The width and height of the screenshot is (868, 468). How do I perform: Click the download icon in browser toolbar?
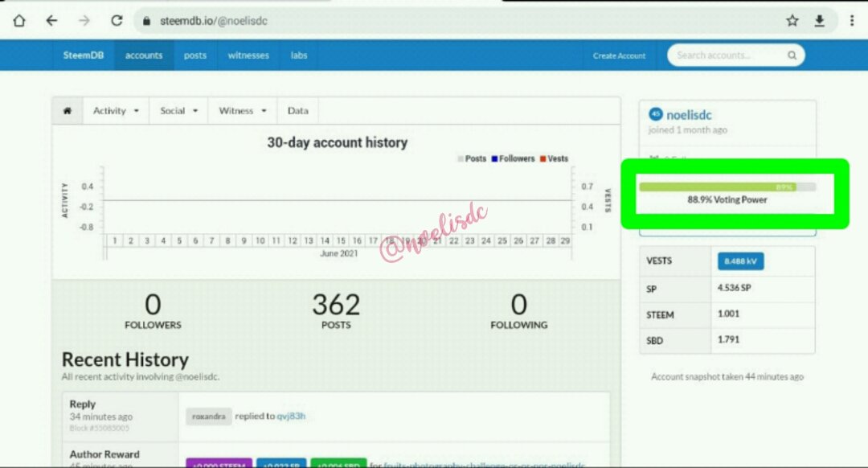point(820,21)
